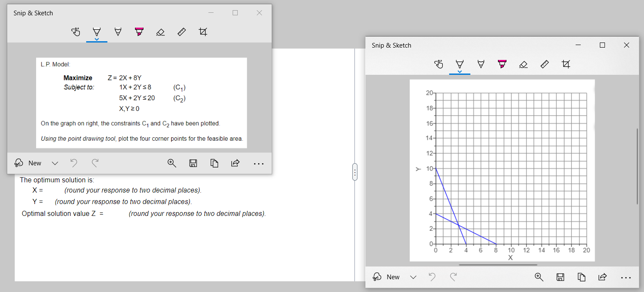Copy the snip to clipboard
Screen dimensions: 644x292
[x=214, y=163]
